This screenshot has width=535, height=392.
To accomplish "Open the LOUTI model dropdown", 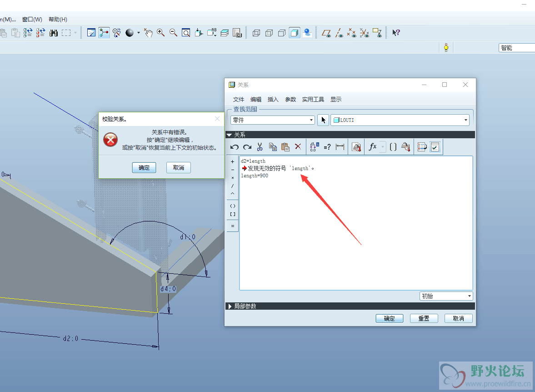I will (400, 120).
